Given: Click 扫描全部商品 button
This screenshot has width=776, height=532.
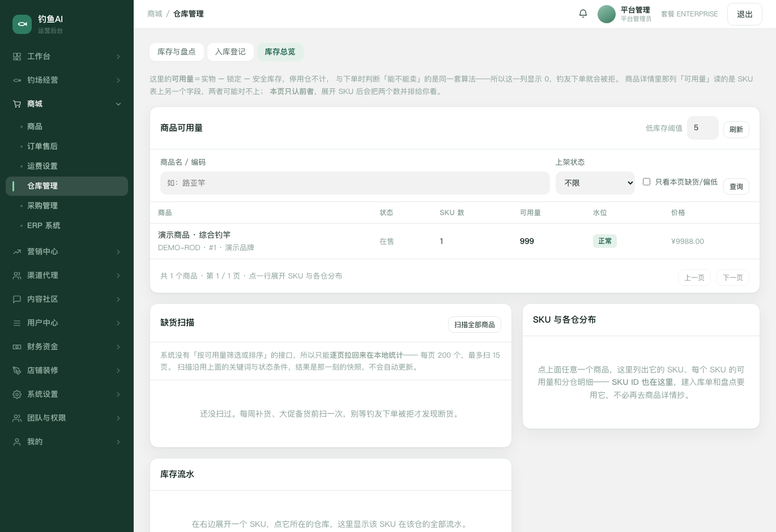Looking at the screenshot, I should click(x=475, y=325).
